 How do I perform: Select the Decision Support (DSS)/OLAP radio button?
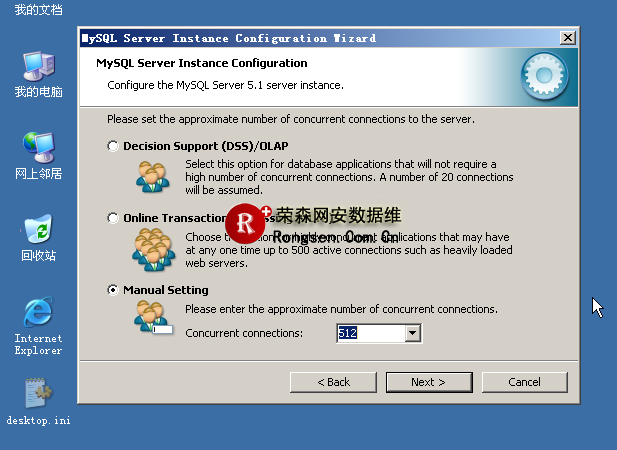click(x=112, y=146)
